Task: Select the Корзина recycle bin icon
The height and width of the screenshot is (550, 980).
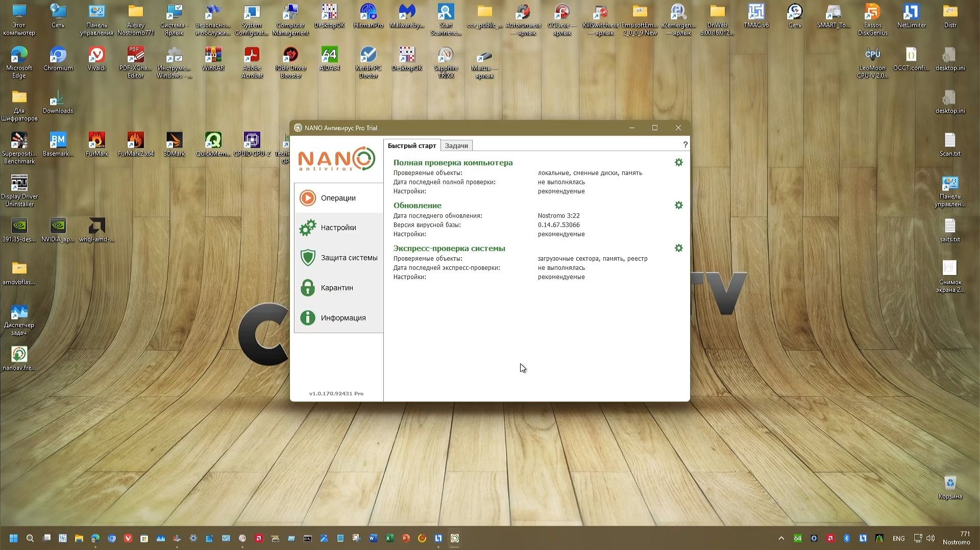Action: tap(950, 487)
